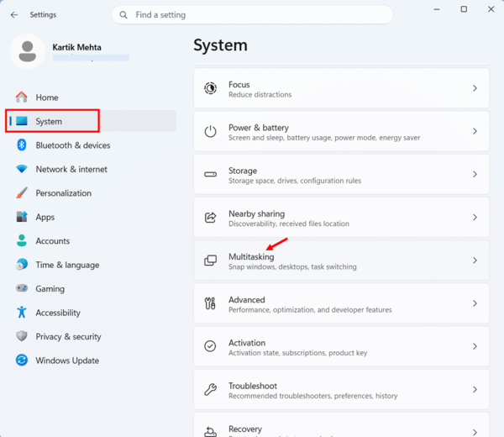
Task: Select Accessibility label in sidebar
Action: tap(58, 313)
